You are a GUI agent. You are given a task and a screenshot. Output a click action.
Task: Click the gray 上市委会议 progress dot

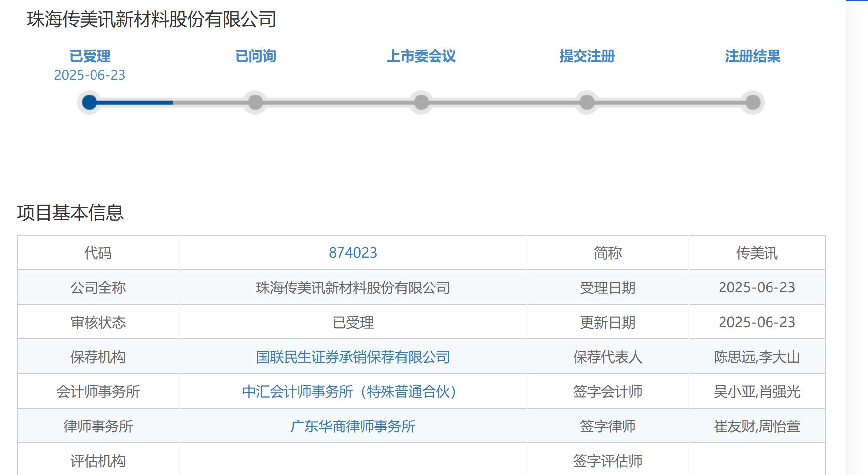pos(421,102)
